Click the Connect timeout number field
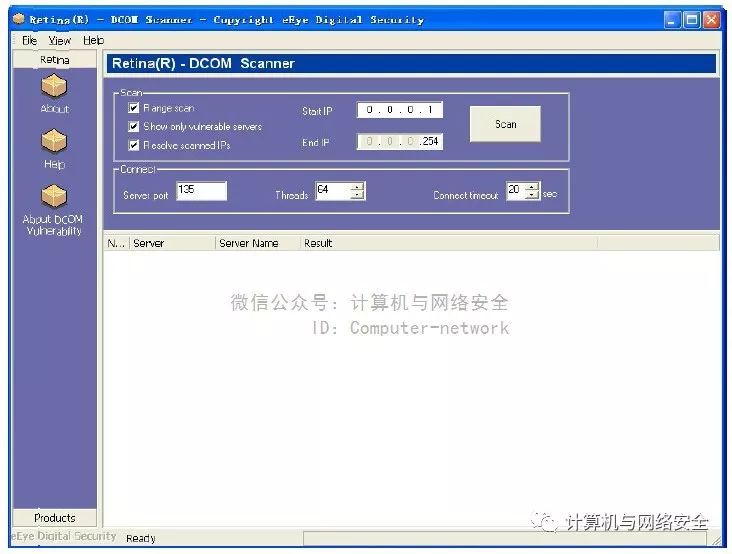 (x=516, y=190)
